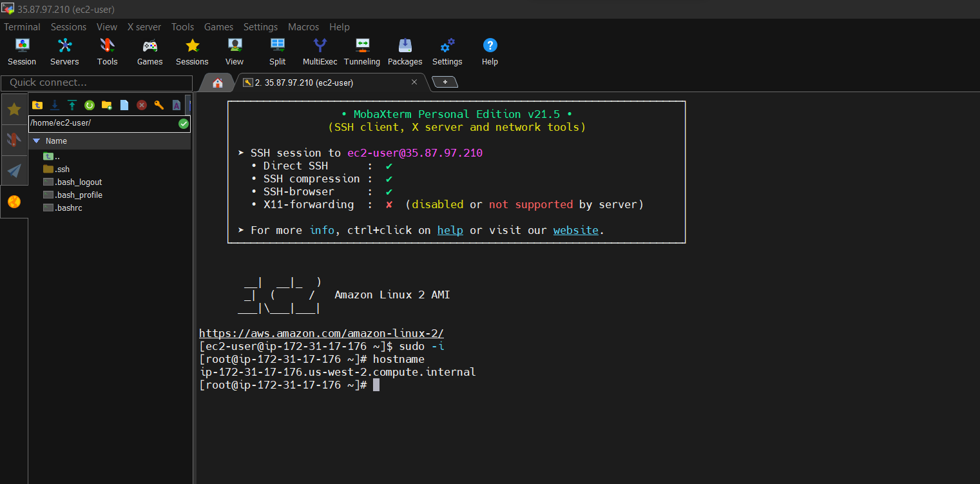Select the .bash_logout file

73,182
